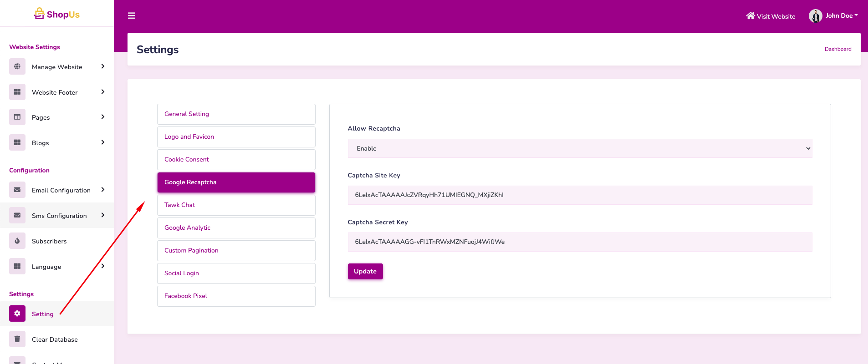This screenshot has height=364, width=868.
Task: Follow the Dashboard breadcrumb link
Action: 837,49
